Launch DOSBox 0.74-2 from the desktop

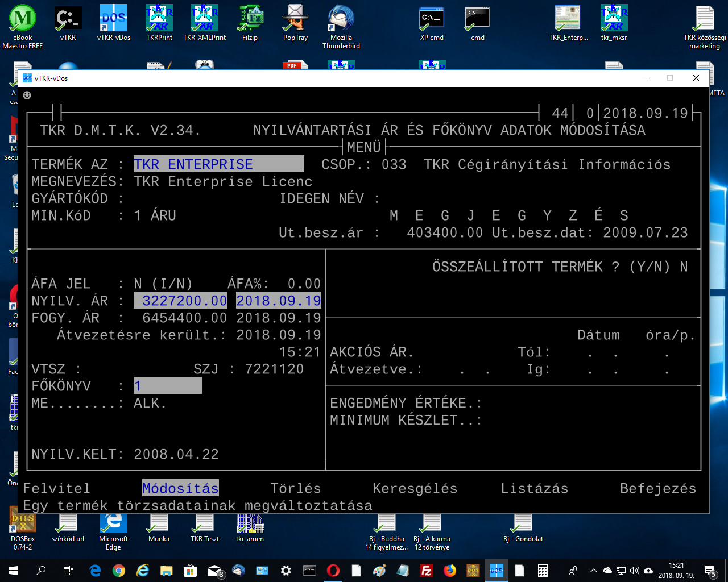pyautogui.click(x=23, y=529)
